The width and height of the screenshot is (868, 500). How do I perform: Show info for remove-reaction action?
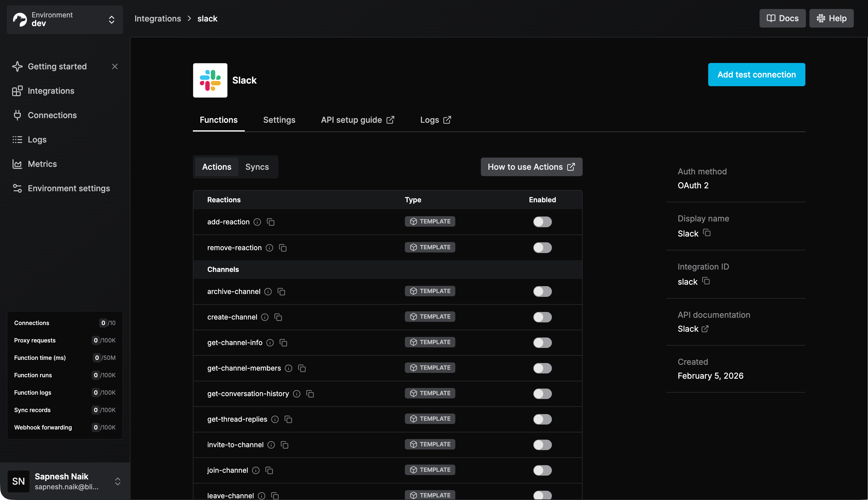point(269,248)
